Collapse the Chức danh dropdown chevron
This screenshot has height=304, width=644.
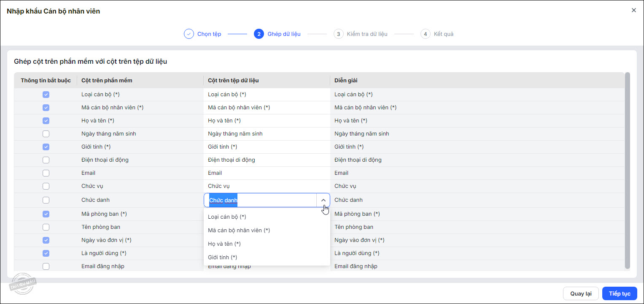pos(323,200)
